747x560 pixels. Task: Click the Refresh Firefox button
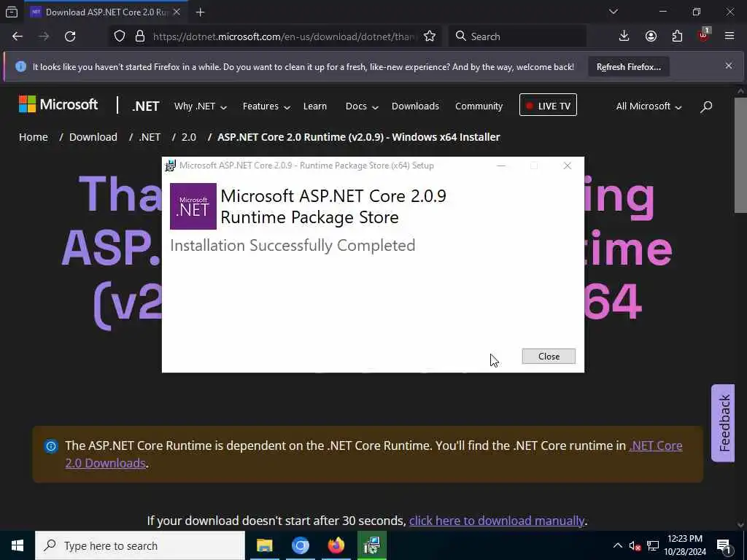coord(628,67)
